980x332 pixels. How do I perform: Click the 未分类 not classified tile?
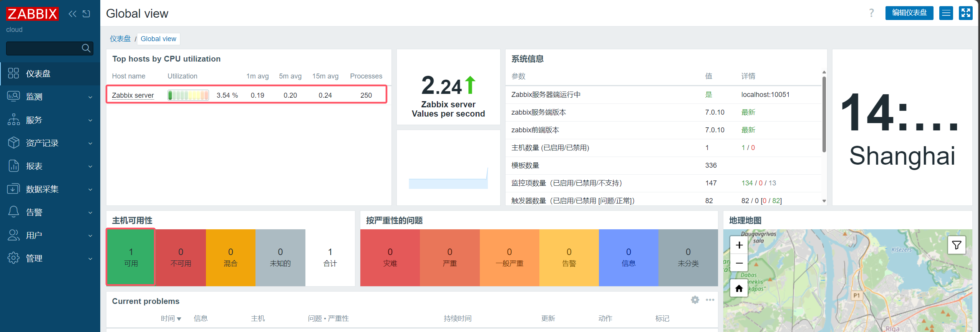pyautogui.click(x=688, y=257)
